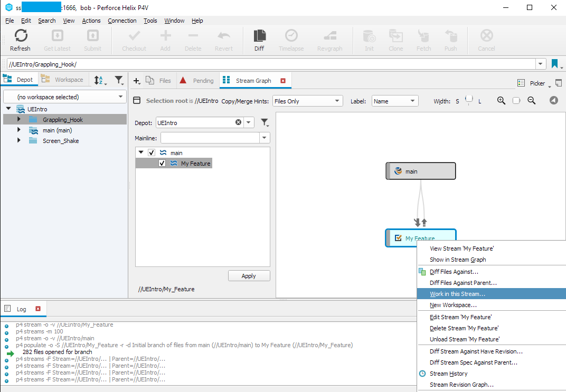
Task: Zoom in on the stream graph
Action: (x=501, y=101)
